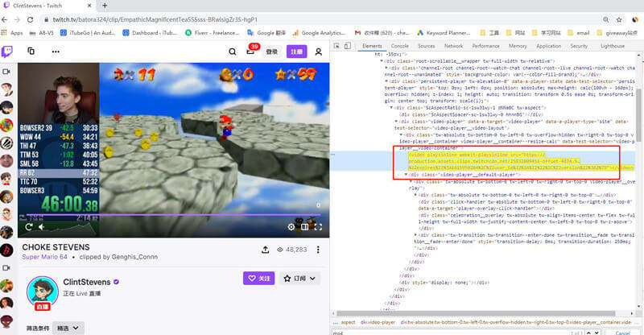644x335 pixels.
Task: Activate the DevTools inspect element picker
Action: [x=336, y=46]
